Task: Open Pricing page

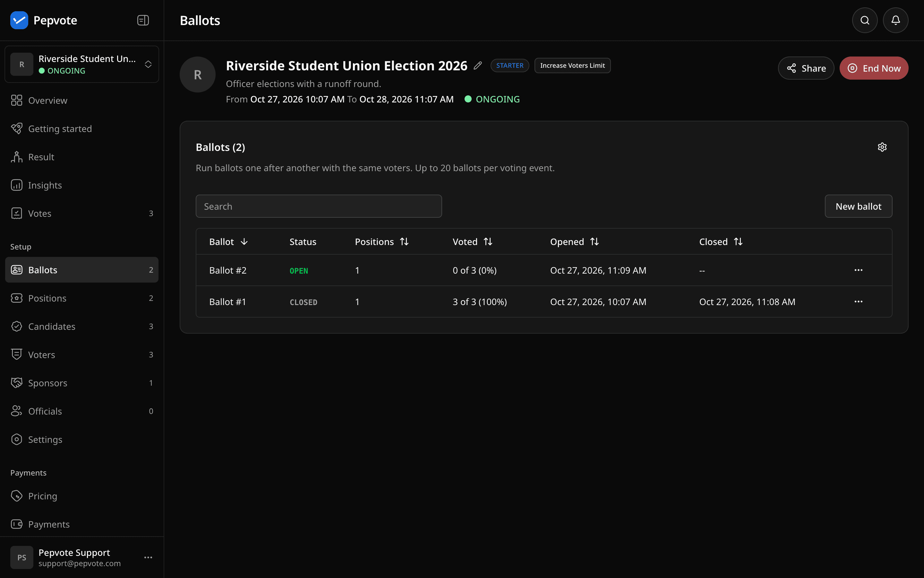Action: pos(82,496)
